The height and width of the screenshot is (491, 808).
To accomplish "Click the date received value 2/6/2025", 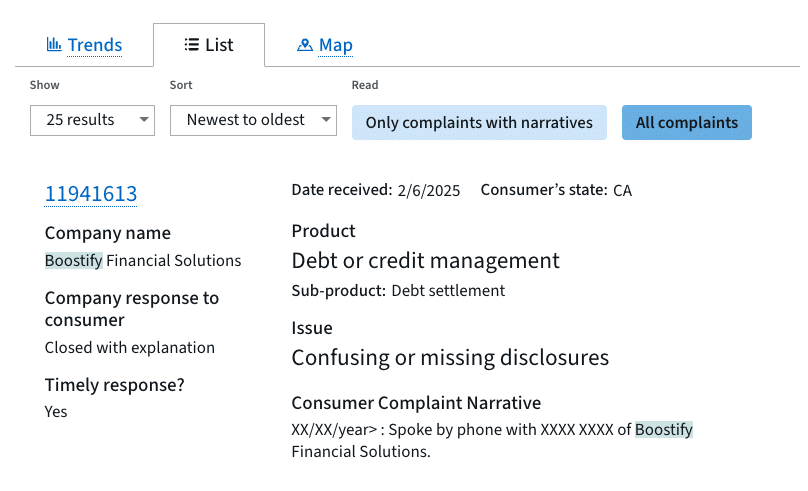I will tap(429, 191).
